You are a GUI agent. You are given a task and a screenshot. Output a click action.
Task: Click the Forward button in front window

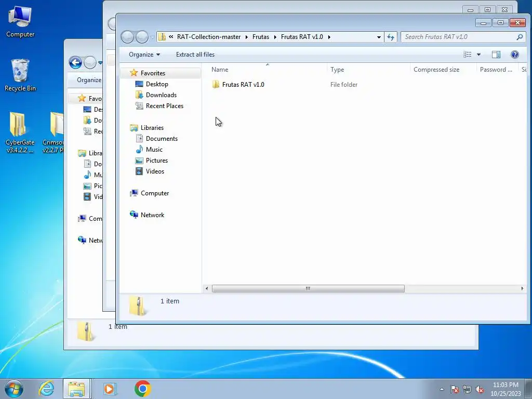point(142,37)
